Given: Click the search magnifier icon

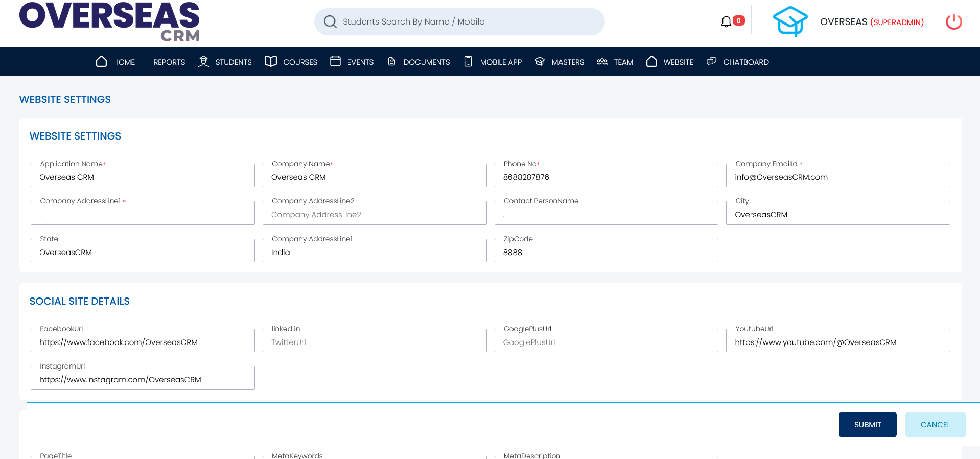Looking at the screenshot, I should pos(330,21).
